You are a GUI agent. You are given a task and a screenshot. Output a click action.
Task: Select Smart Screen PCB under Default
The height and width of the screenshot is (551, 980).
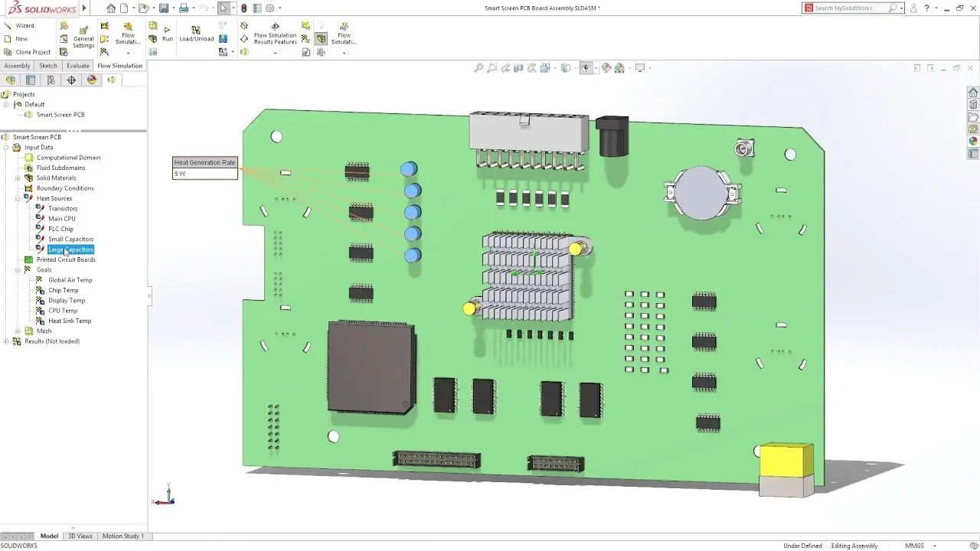coord(60,115)
